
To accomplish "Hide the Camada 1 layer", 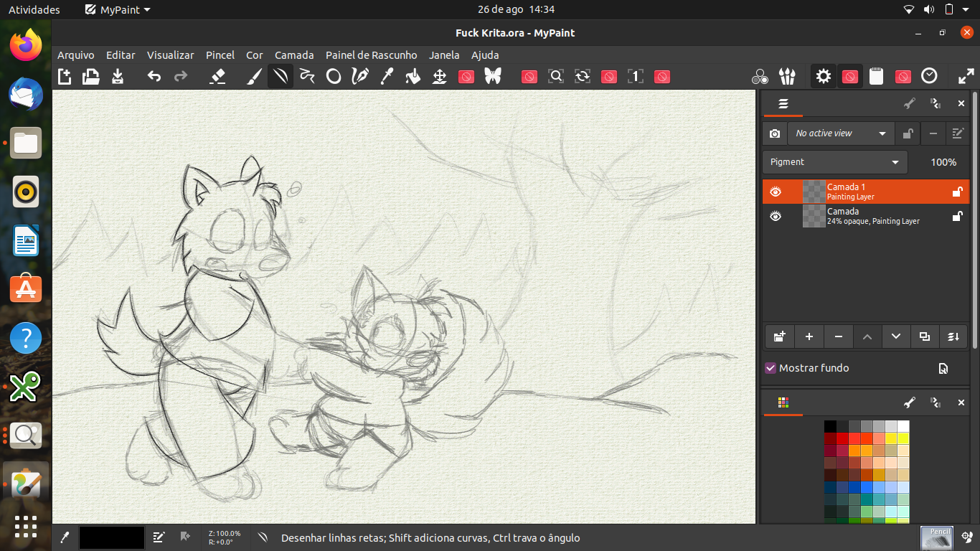I will pos(776,192).
